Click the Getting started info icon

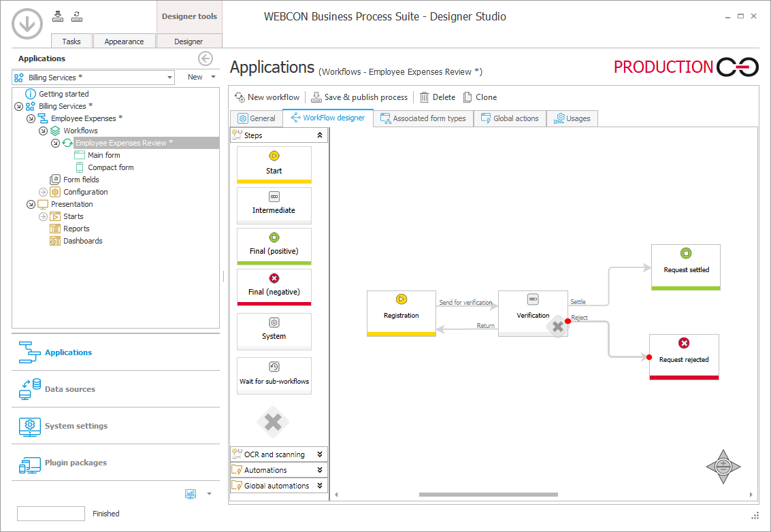click(31, 94)
